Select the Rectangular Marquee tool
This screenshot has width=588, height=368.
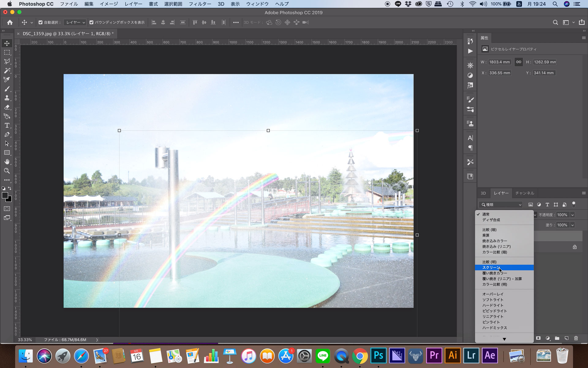click(x=7, y=52)
